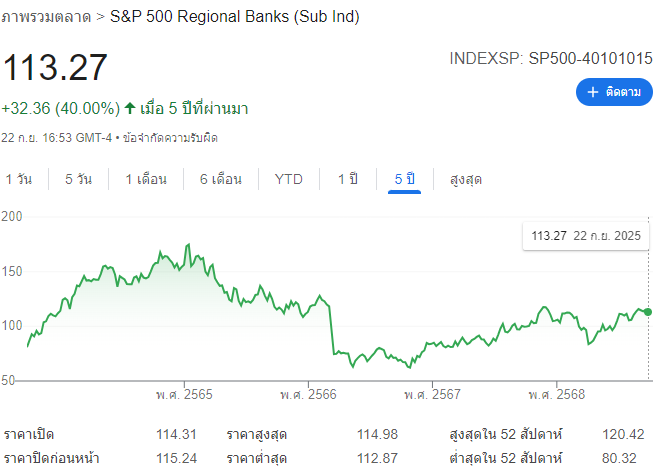Image resolution: width=656 pixels, height=470 pixels.
Task: Show the 6 เดือน chart range
Action: 221,179
